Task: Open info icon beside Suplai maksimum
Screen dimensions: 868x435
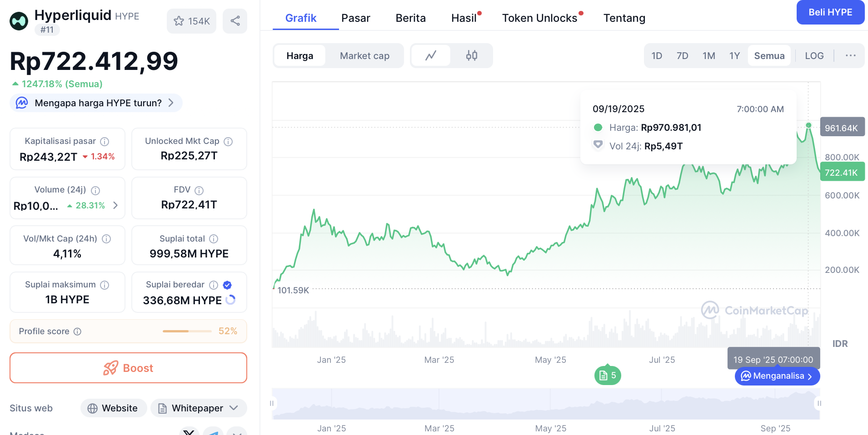Action: coord(105,285)
